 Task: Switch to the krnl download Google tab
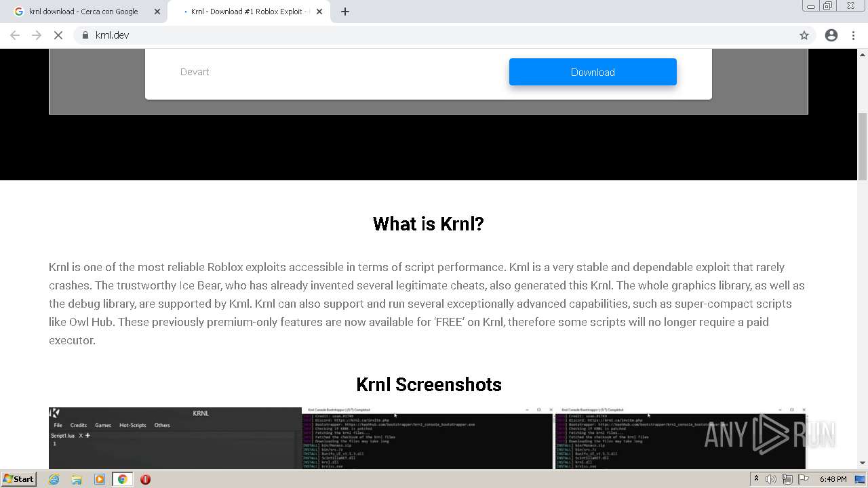[x=83, y=12]
